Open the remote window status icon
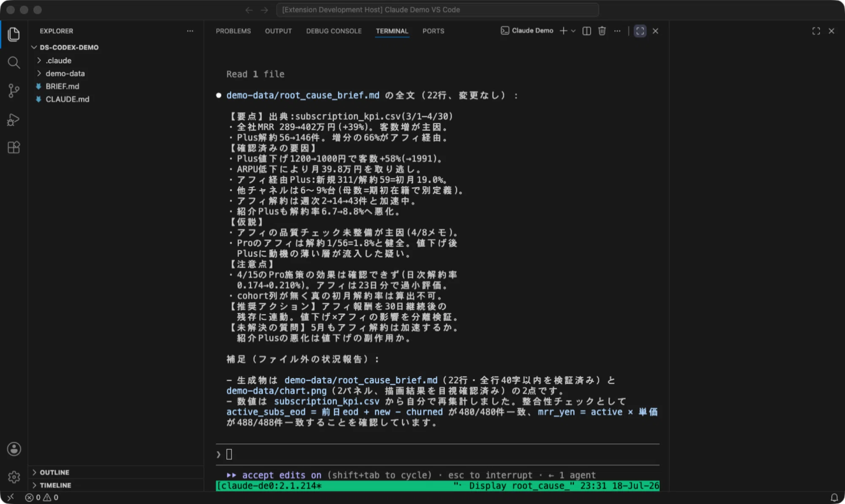845x504 pixels. coord(11,497)
